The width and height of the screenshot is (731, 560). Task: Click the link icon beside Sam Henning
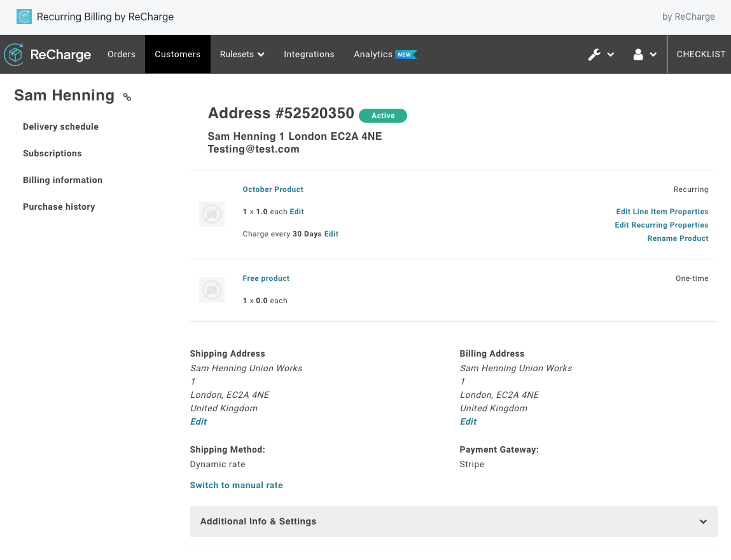[x=127, y=97]
